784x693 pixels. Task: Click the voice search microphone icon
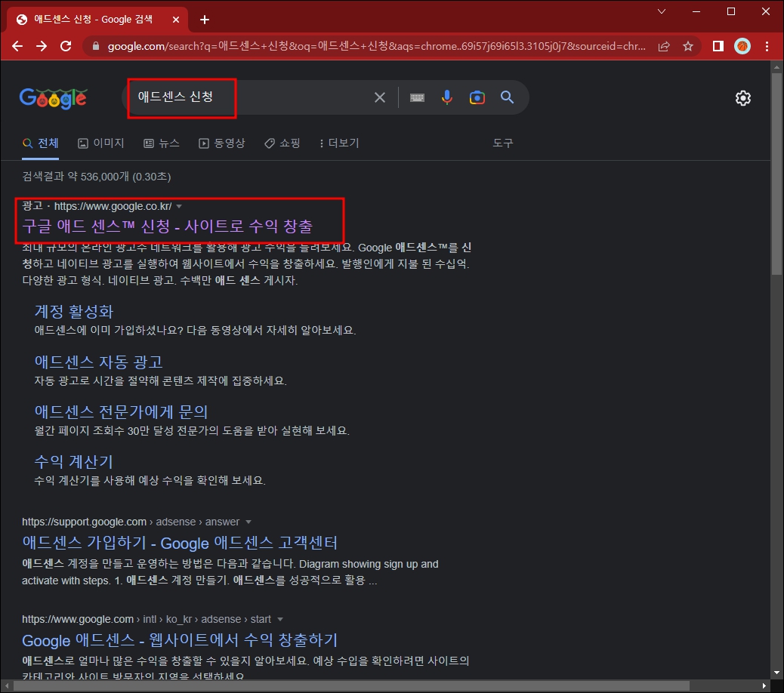447,97
